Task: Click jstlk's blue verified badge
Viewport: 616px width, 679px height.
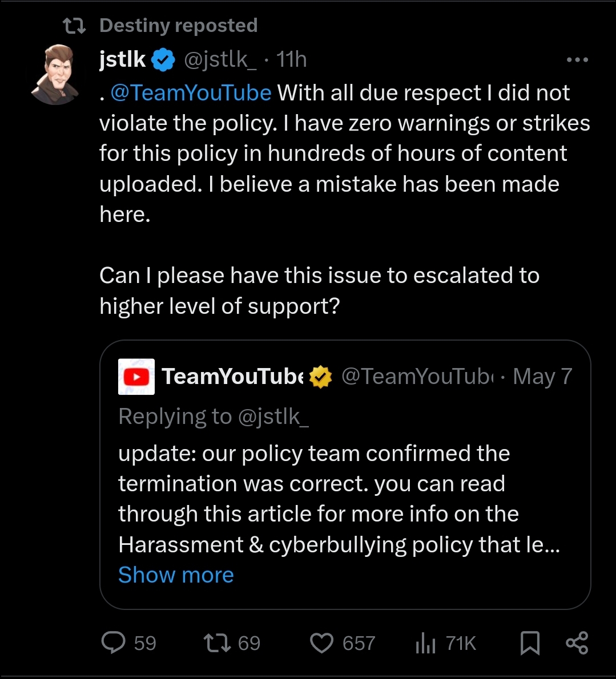Action: (x=164, y=60)
